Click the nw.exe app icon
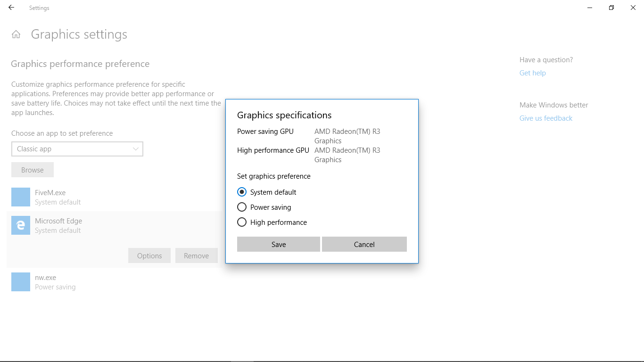 click(x=21, y=282)
